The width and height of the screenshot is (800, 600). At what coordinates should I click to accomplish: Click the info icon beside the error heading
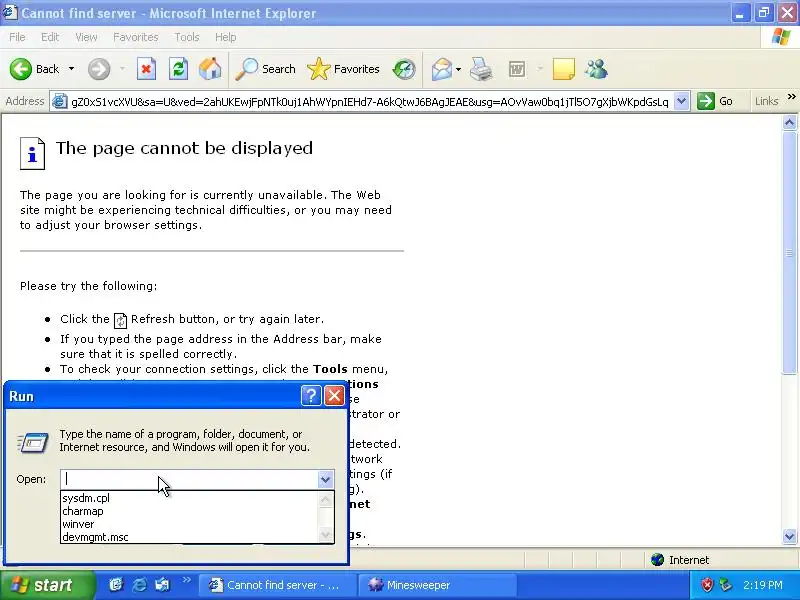pyautogui.click(x=32, y=153)
